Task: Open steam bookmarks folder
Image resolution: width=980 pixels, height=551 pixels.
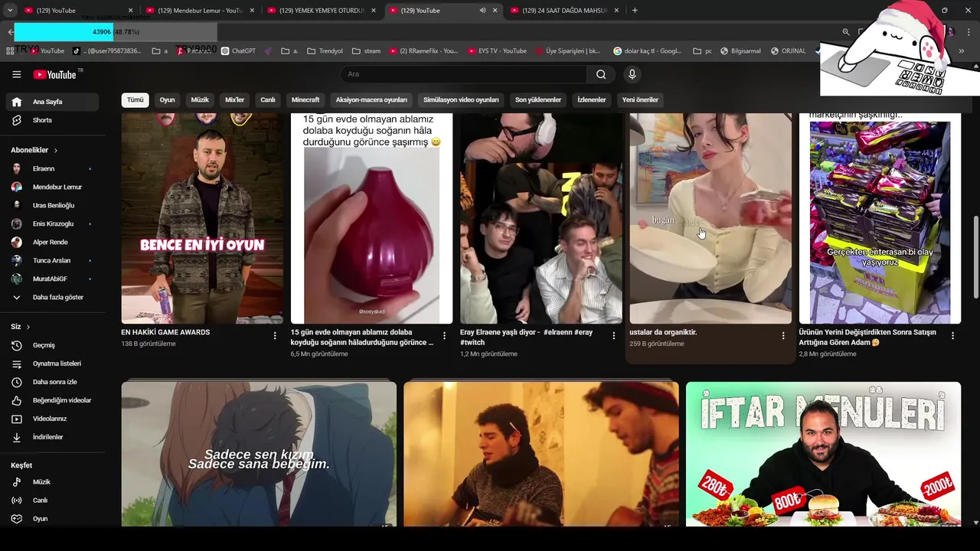Action: click(x=367, y=51)
